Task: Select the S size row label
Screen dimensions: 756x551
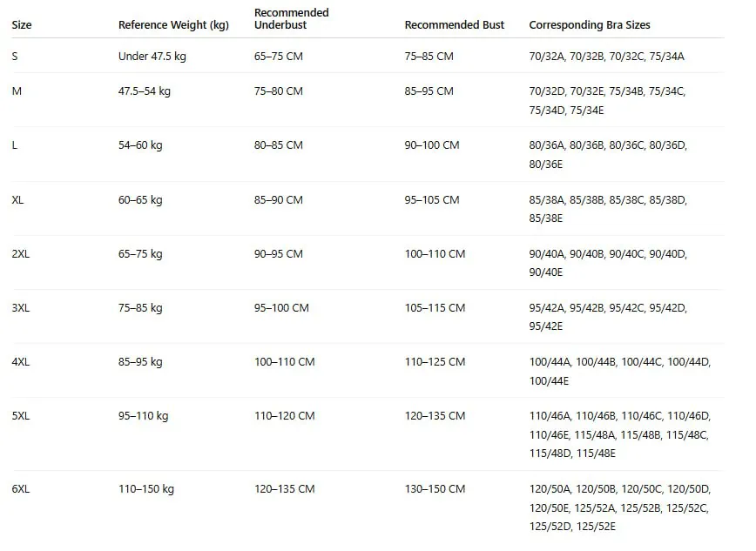Action: coord(15,57)
